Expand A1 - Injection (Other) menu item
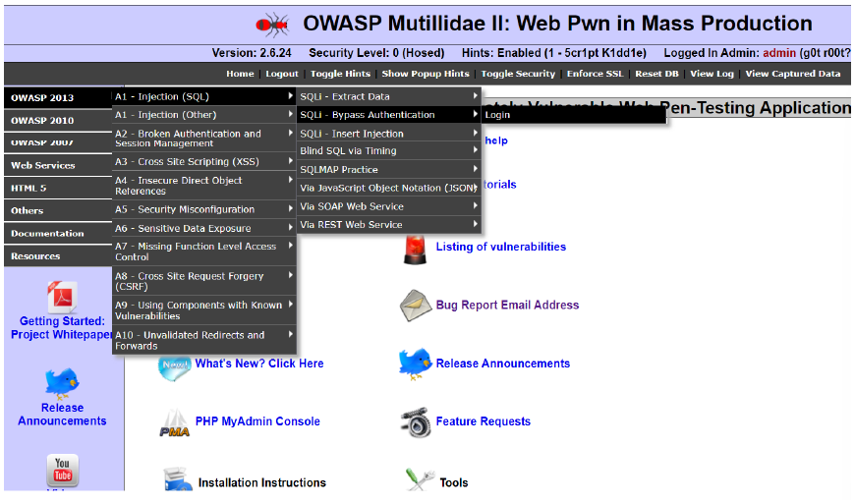The image size is (855, 504). [204, 115]
